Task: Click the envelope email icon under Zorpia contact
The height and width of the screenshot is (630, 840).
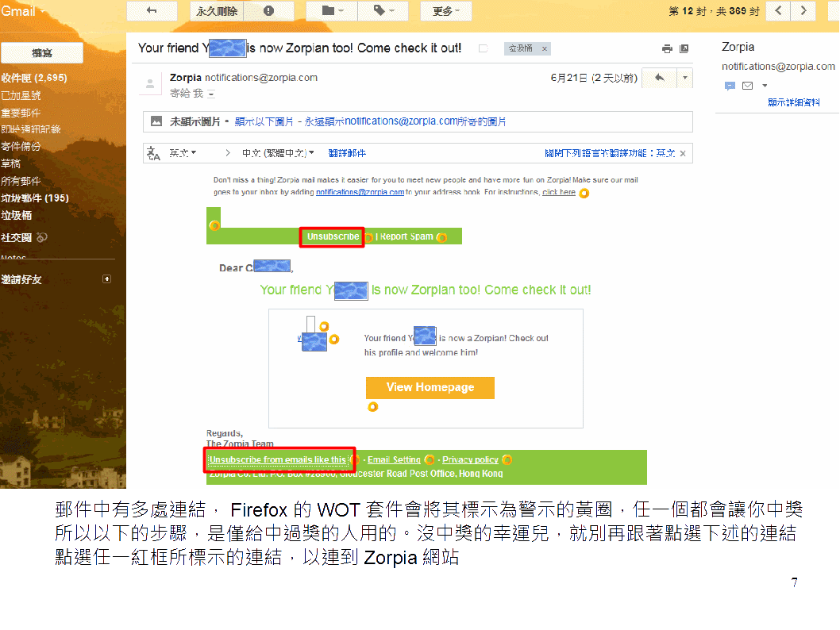Action: click(x=747, y=86)
